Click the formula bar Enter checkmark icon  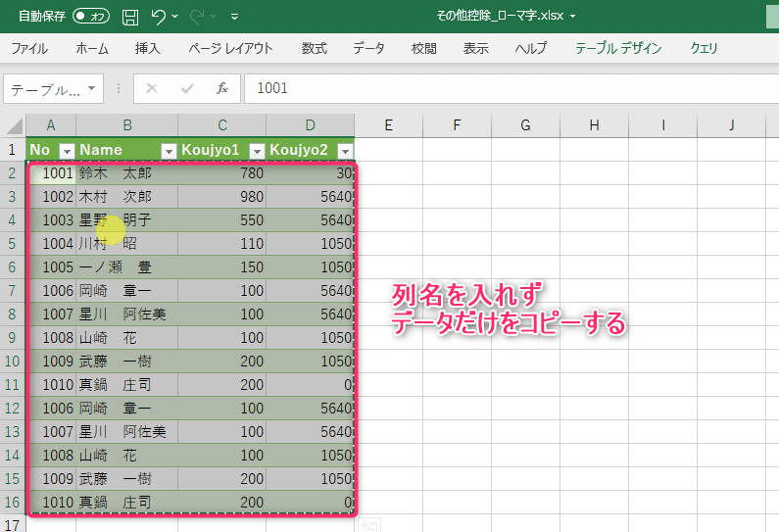(187, 89)
